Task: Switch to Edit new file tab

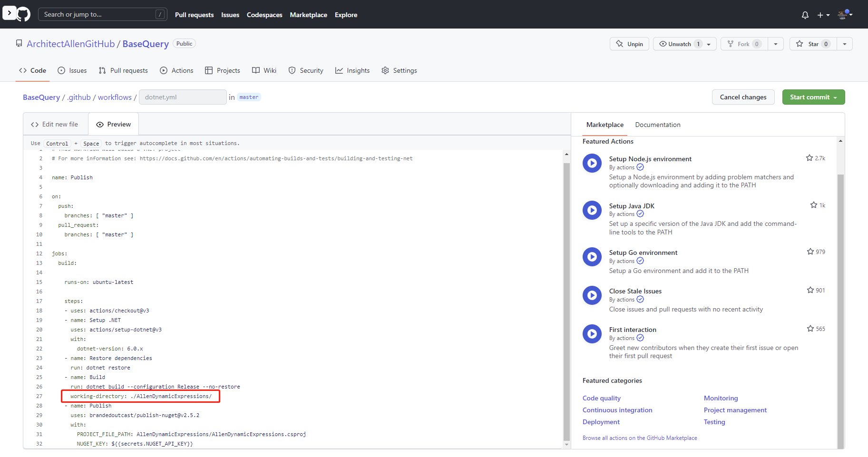Action: pyautogui.click(x=56, y=125)
